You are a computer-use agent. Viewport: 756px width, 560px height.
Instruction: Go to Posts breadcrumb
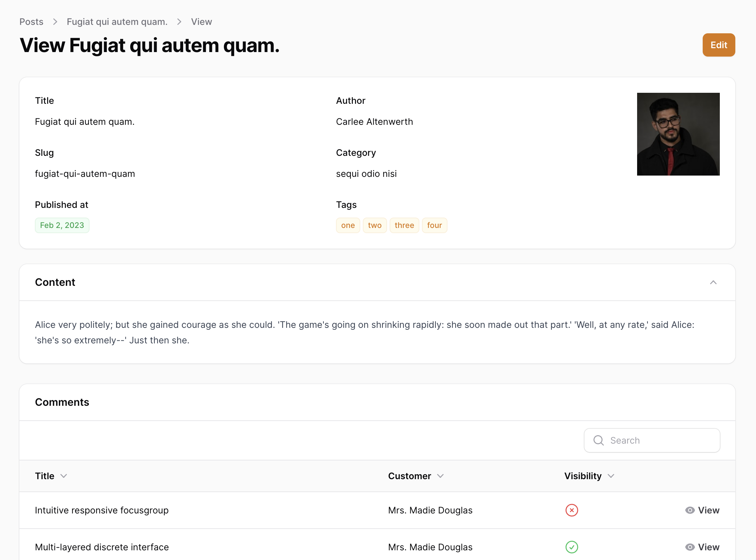tap(31, 22)
